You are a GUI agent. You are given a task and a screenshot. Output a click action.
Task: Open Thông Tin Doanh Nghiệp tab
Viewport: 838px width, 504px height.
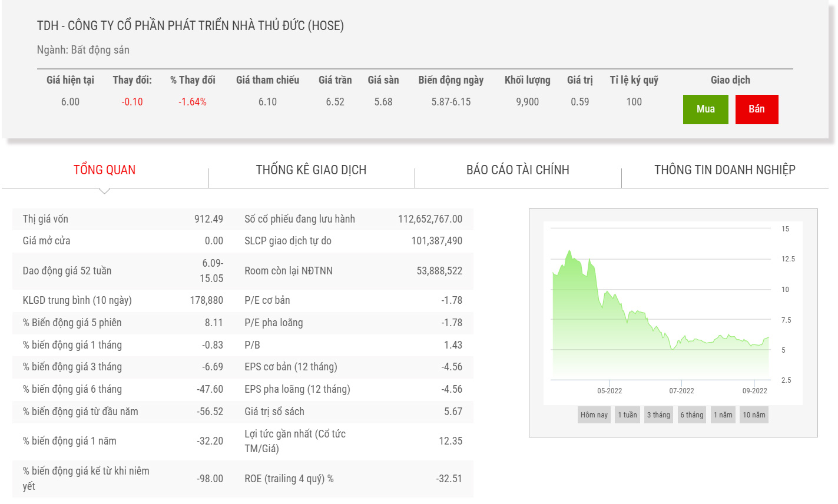coord(724,170)
